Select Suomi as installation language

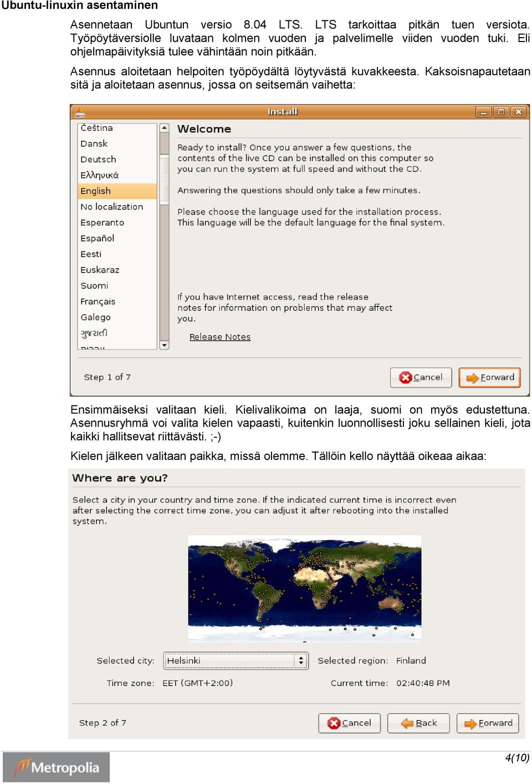(x=117, y=286)
